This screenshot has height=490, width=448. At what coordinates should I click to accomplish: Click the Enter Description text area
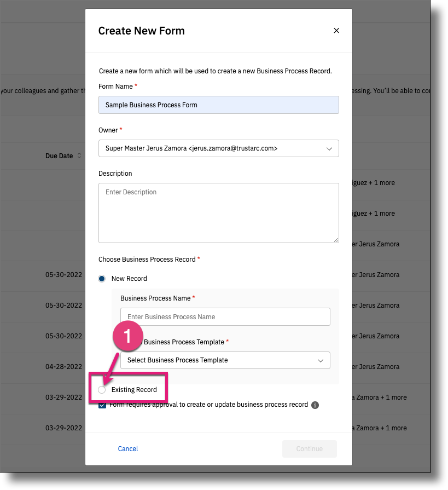point(219,212)
